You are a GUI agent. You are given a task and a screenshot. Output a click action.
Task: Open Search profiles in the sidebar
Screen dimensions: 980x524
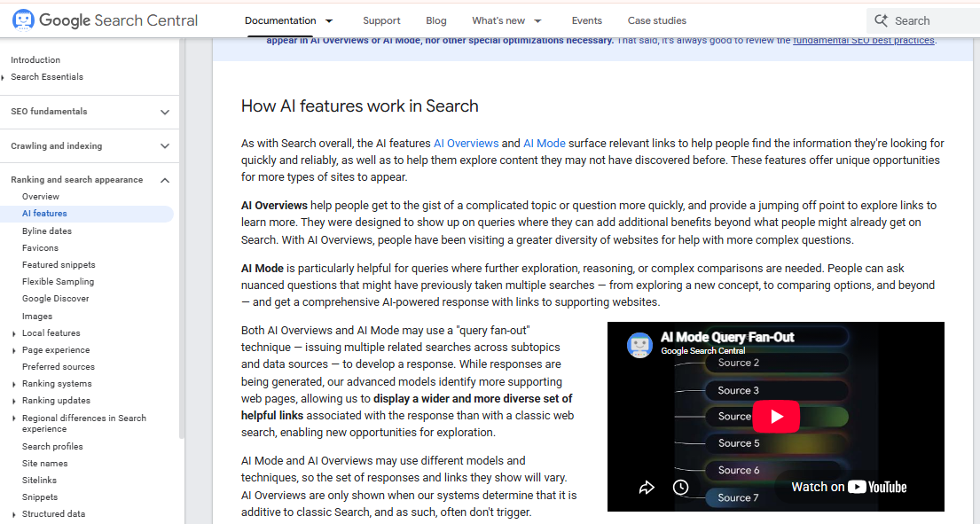tap(52, 447)
